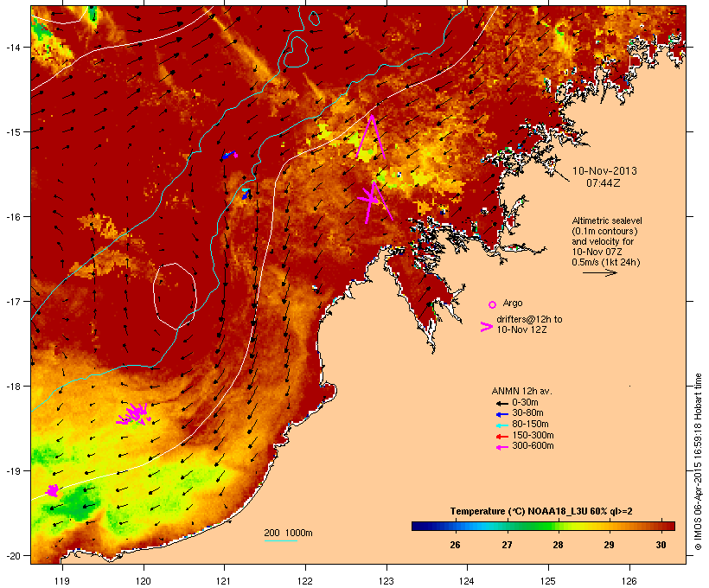Click the '126' longitude axis label
709x588 pixels.
[x=629, y=581]
